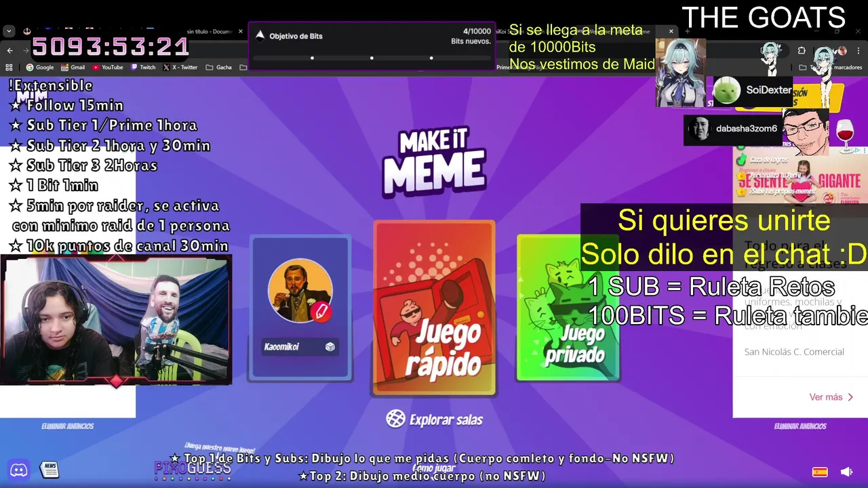Create a Juego privado private game
This screenshot has height=488, width=868.
coord(568,307)
